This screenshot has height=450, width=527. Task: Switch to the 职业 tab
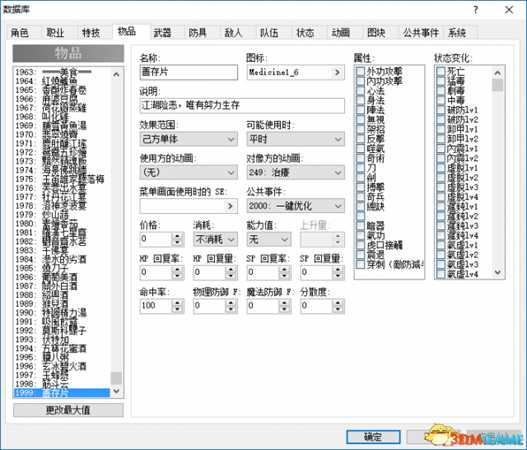(x=55, y=33)
